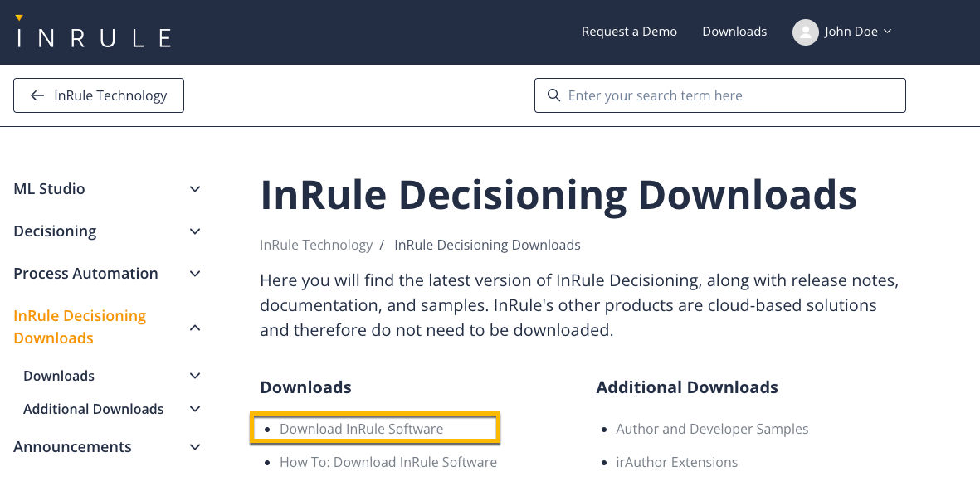
Task: Select Downloads in the top navigation
Action: pos(734,31)
